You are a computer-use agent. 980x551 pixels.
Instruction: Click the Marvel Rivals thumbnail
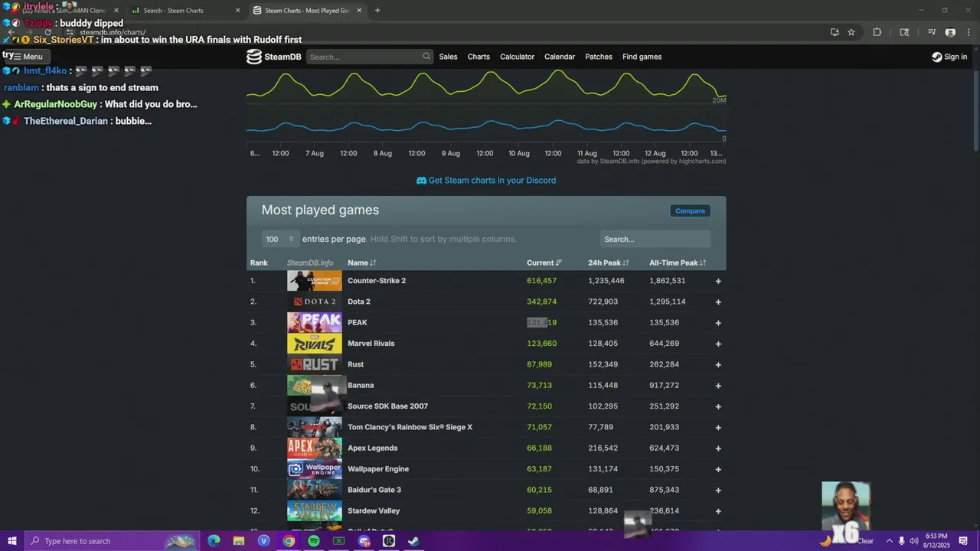(x=314, y=344)
